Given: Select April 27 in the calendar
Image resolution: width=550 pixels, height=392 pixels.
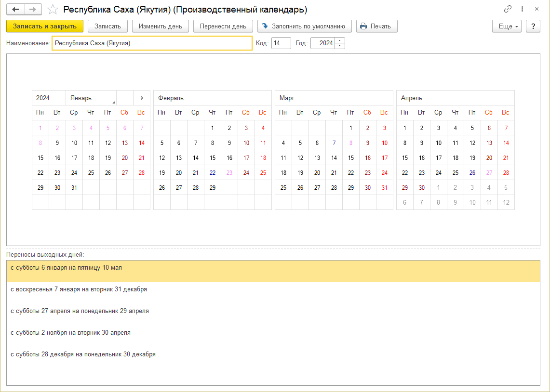Looking at the screenshot, I should pyautogui.click(x=489, y=173).
